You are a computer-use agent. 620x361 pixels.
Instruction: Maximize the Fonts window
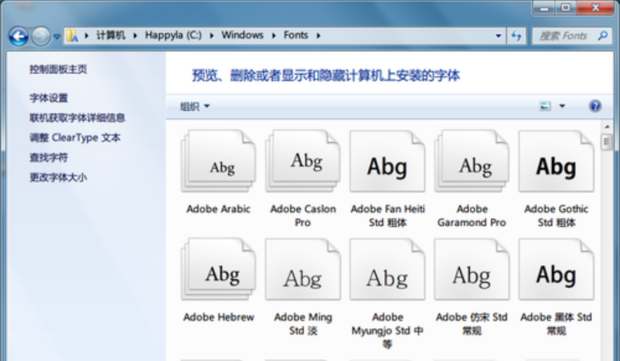[566, 8]
